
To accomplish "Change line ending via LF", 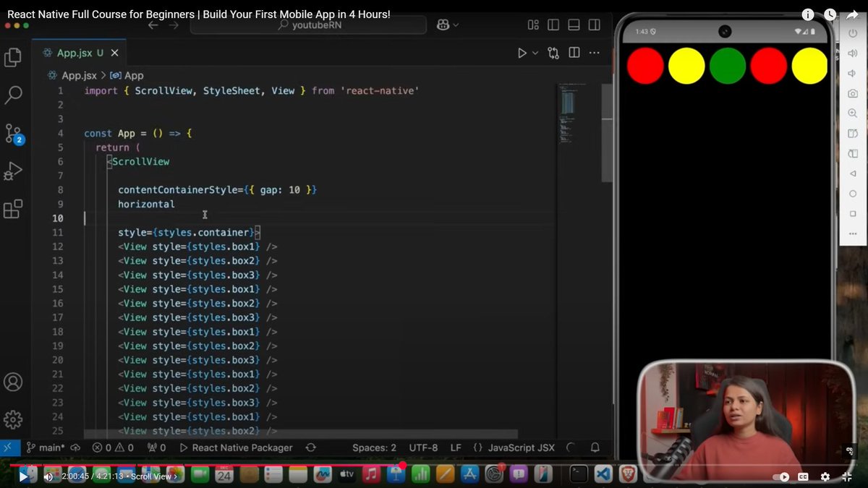I will tap(456, 448).
